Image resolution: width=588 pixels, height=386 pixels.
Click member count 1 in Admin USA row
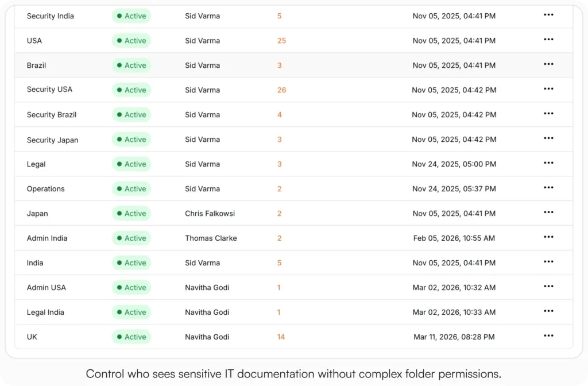click(278, 288)
